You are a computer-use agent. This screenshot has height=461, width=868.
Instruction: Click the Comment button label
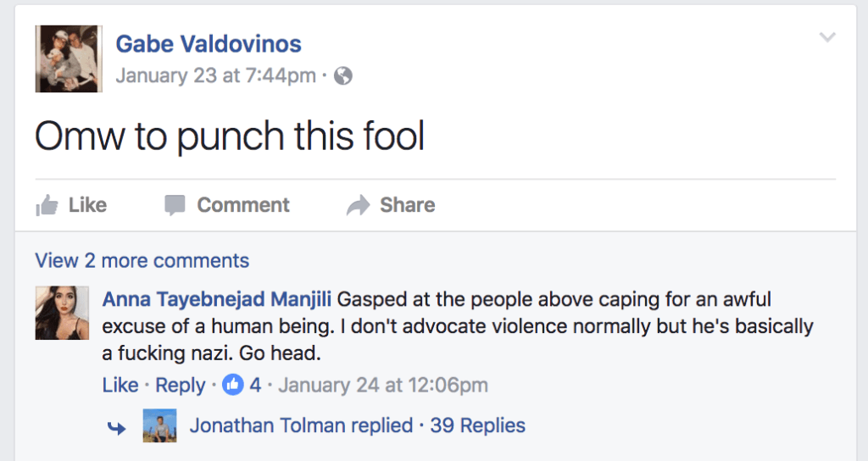[x=243, y=205]
